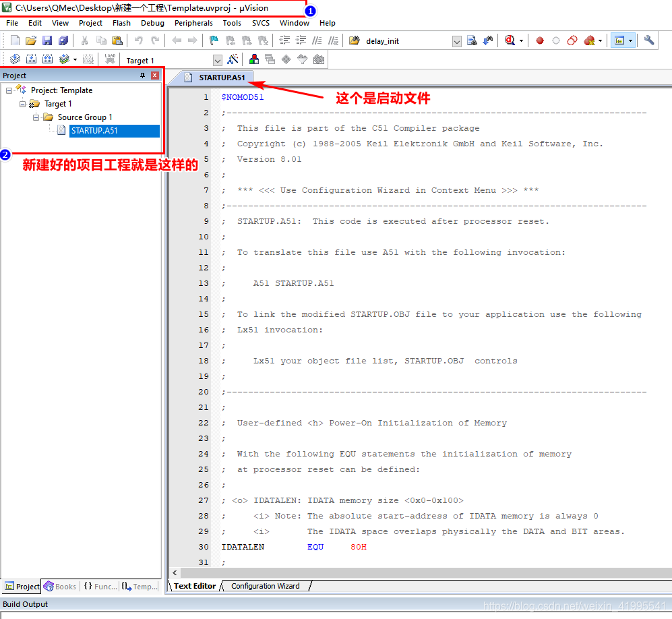
Task: Open Target Options with the magic wand icon
Action: pos(233,59)
